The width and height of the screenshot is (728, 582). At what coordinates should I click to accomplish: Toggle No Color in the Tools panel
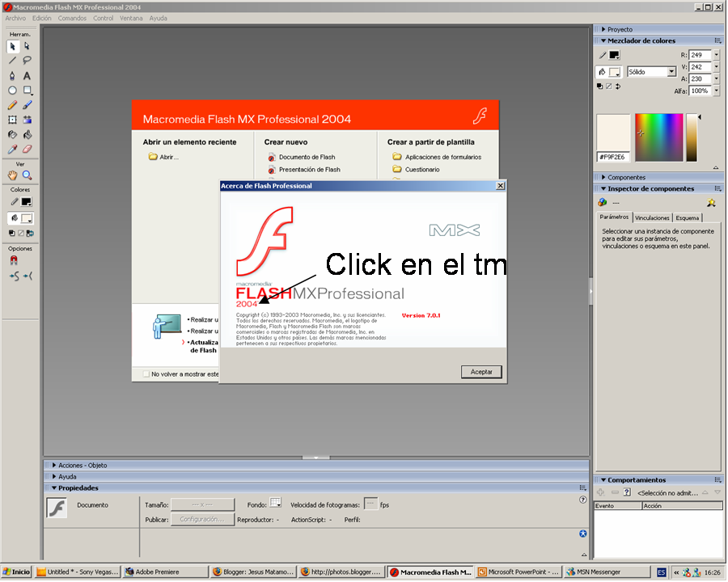(x=21, y=234)
